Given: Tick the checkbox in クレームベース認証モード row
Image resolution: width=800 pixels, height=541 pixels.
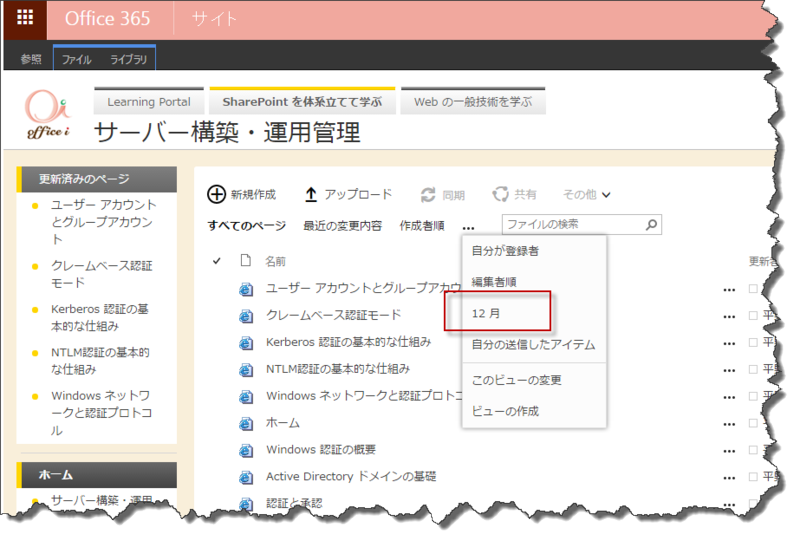Looking at the screenshot, I should pos(753,315).
